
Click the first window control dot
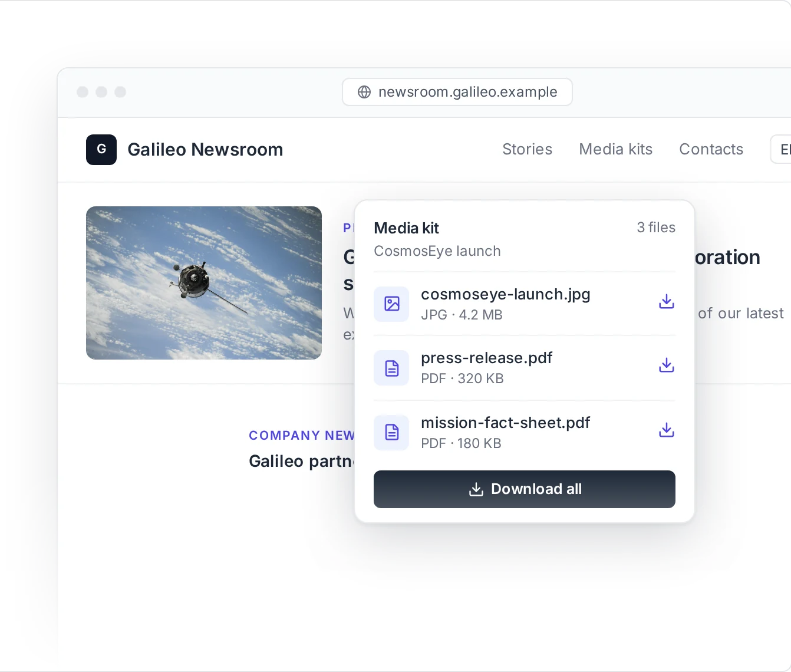coord(83,92)
